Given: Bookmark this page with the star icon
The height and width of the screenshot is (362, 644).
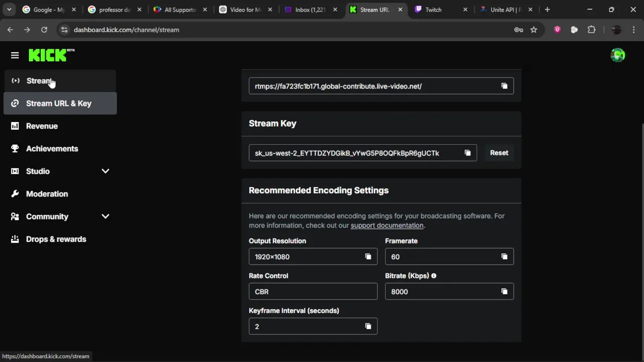Looking at the screenshot, I should click(x=534, y=30).
